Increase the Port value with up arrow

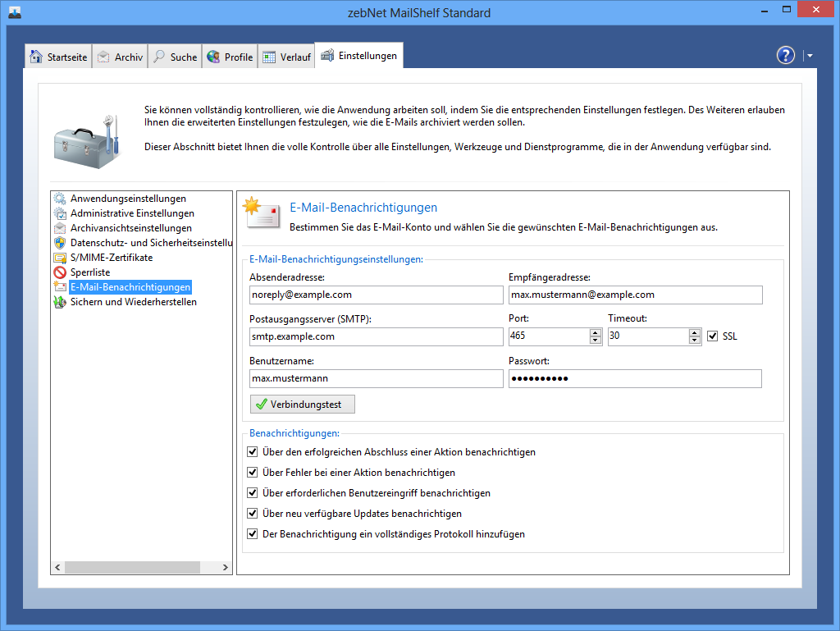click(x=596, y=332)
